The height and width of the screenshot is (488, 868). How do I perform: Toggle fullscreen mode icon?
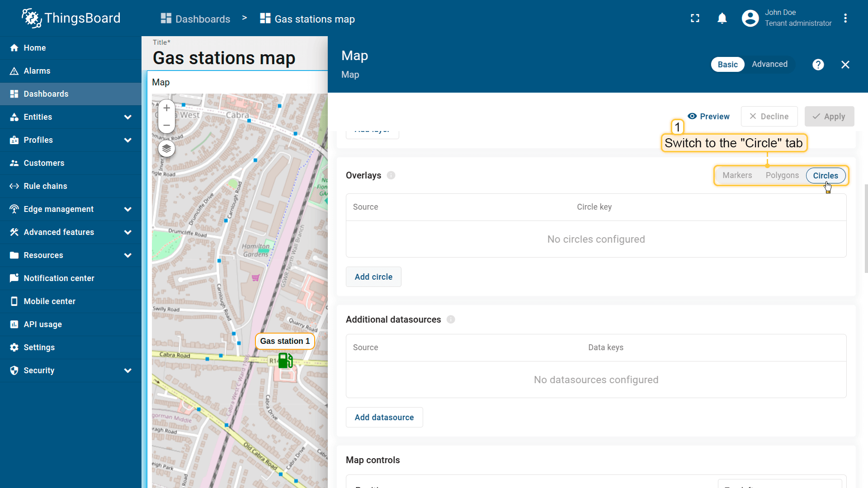point(695,19)
